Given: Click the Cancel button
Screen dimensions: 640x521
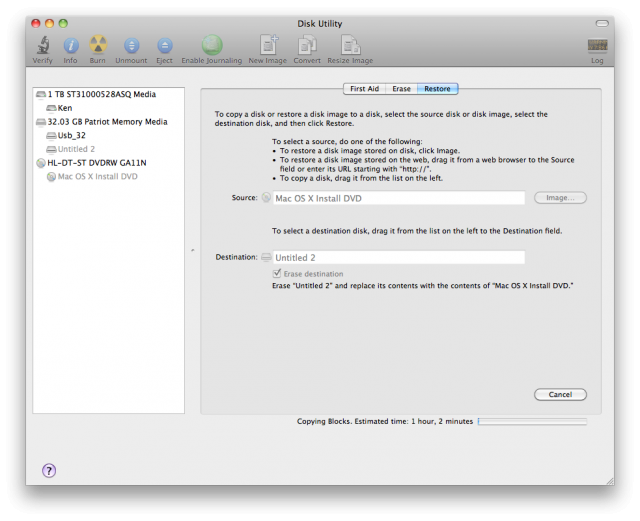Looking at the screenshot, I should click(560, 394).
